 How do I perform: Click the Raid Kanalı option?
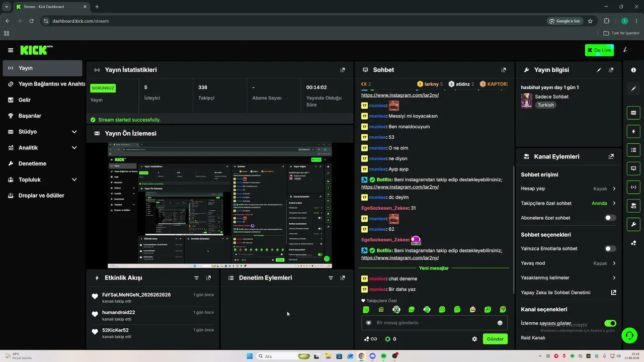point(533,337)
